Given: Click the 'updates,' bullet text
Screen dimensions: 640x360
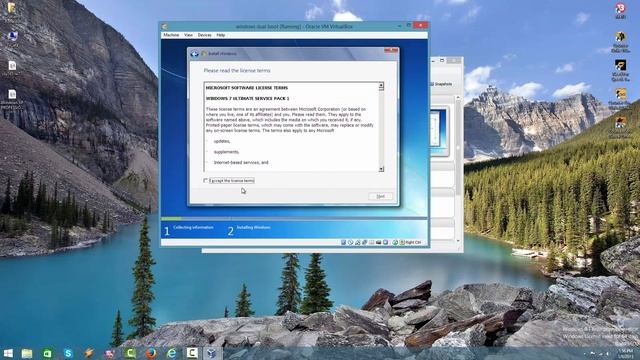Looking at the screenshot, I should (x=222, y=141).
